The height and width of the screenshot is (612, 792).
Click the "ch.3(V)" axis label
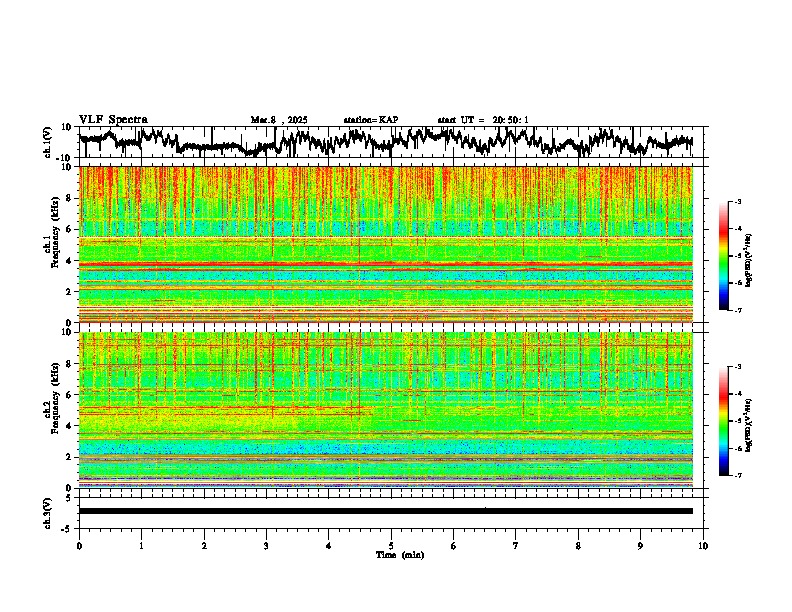click(48, 514)
